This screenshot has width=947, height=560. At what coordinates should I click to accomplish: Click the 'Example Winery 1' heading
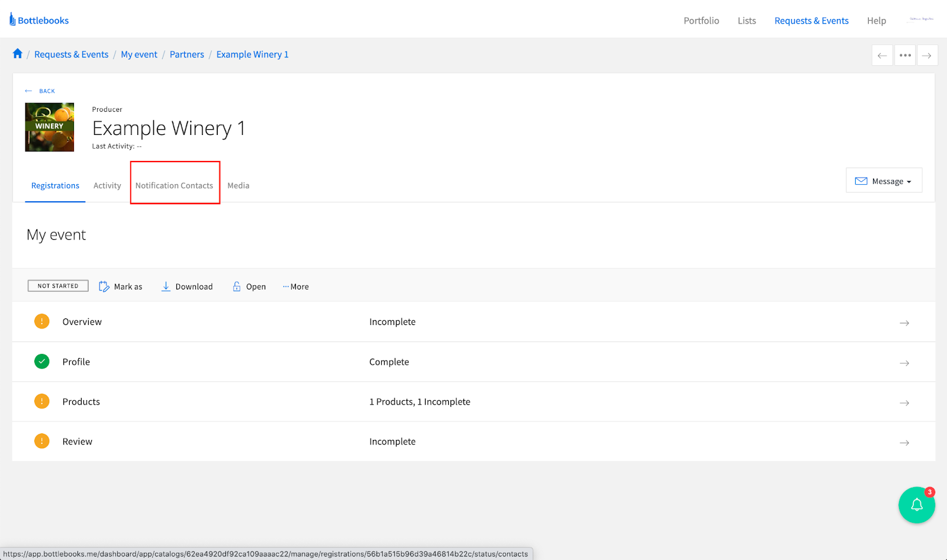pyautogui.click(x=169, y=128)
